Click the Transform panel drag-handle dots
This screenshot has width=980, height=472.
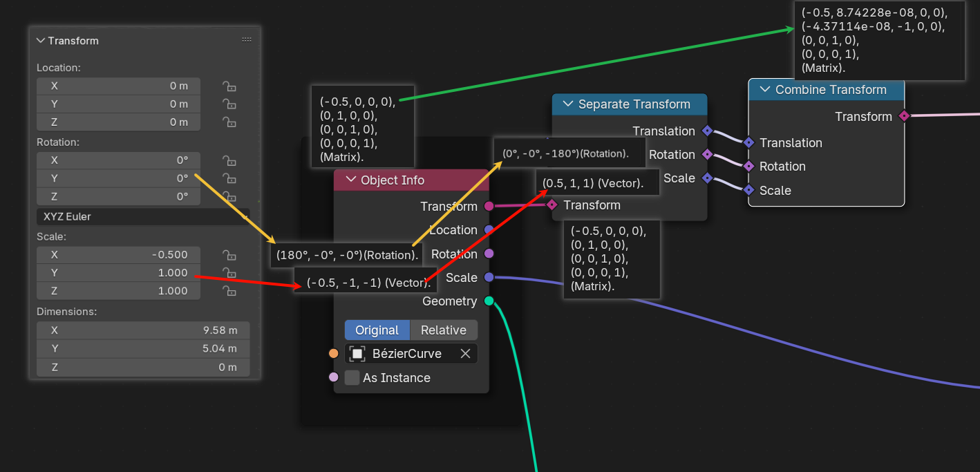coord(247,40)
